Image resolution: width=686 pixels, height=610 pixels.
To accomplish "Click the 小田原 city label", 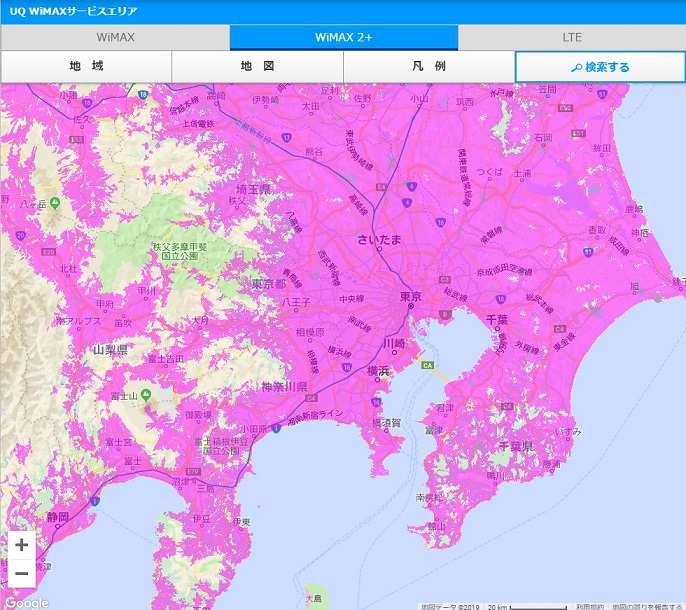I will click(x=253, y=429).
